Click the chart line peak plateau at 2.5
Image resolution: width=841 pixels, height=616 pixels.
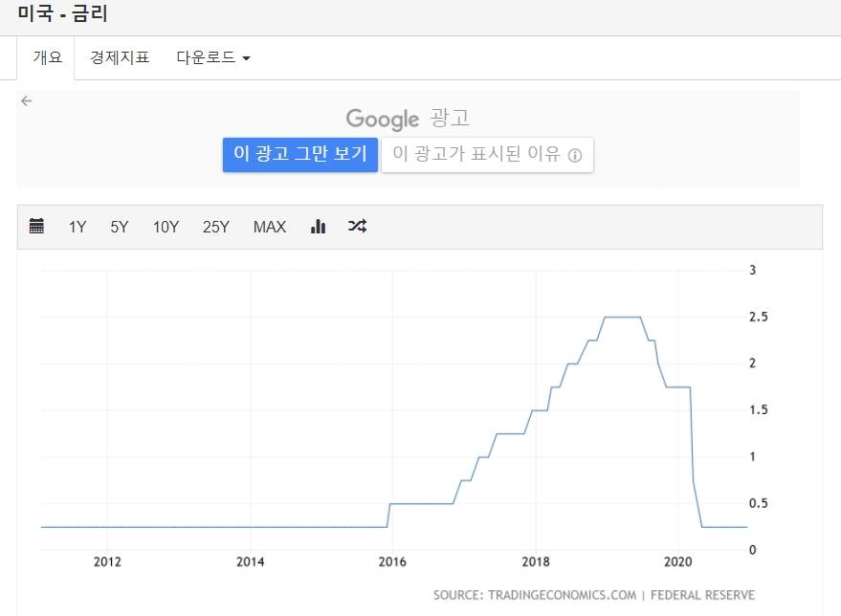(x=623, y=318)
